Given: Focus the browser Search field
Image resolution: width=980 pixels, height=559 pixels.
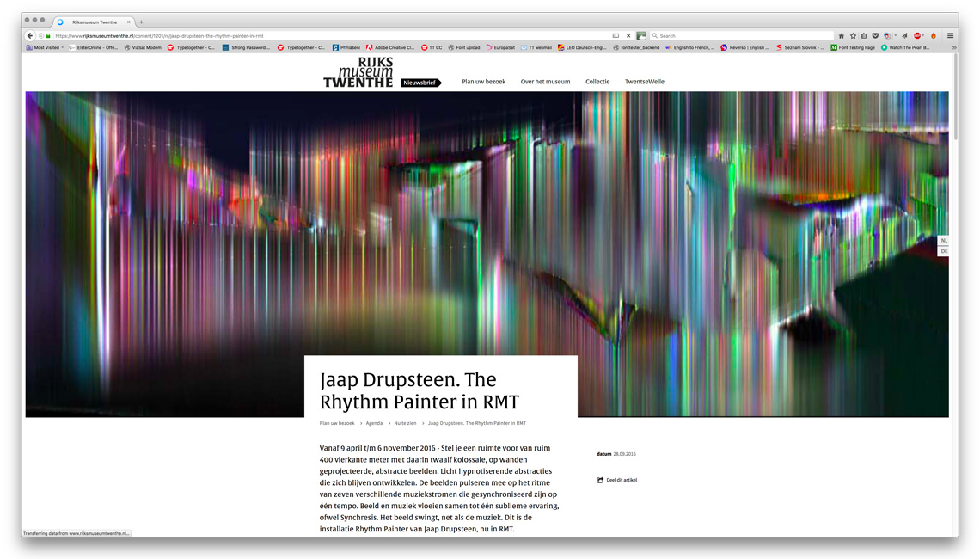Looking at the screenshot, I should coord(742,35).
